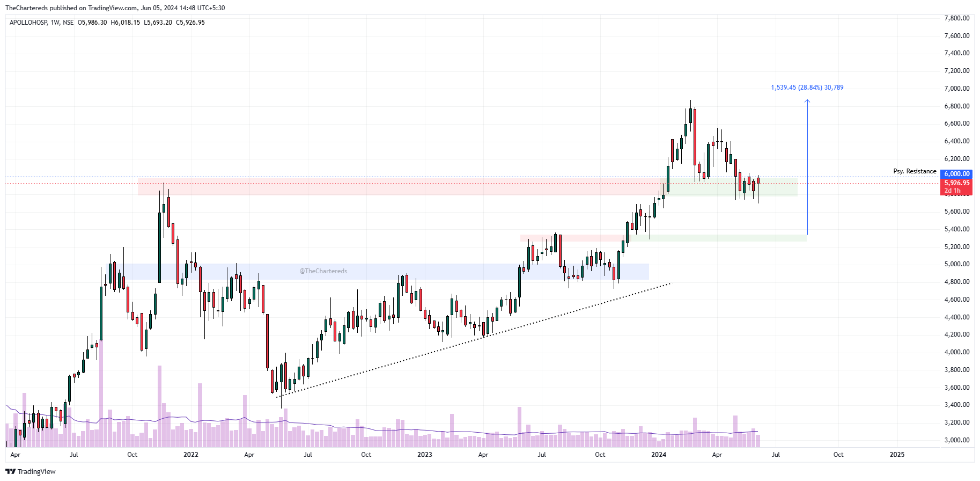Screen dimensions: 980x481
Task: Click the open value O5,986.30
Action: click(92, 23)
